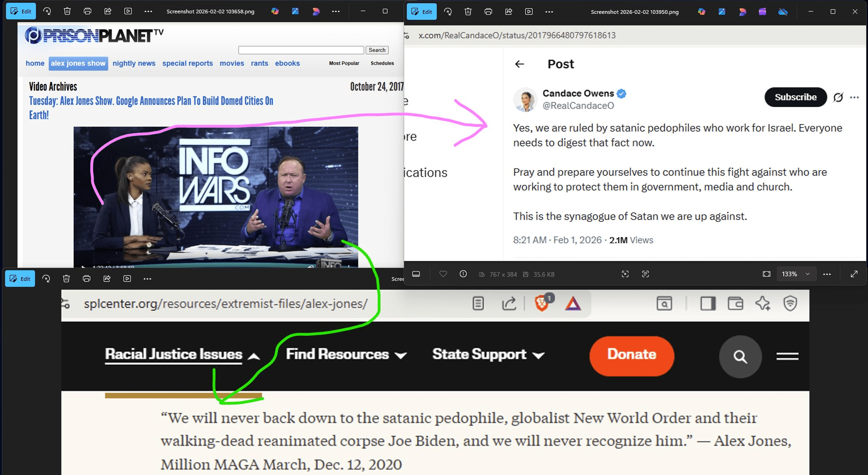Open the 133% zoom level dropdown
Viewport: 868px width, 475px height.
pyautogui.click(x=796, y=274)
